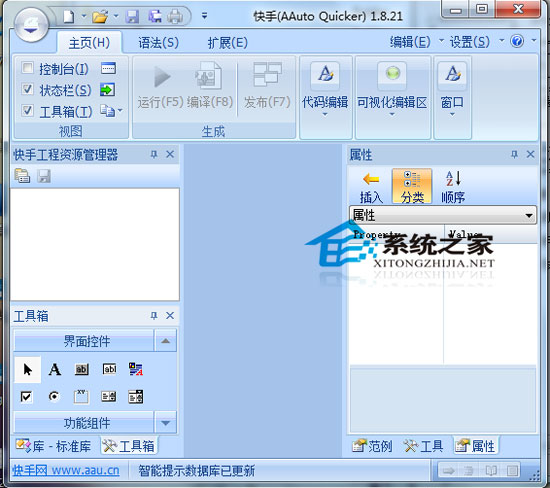The width and height of the screenshot is (550, 488).
Task: Pin the 快手工程资源管理器 panel
Action: pyautogui.click(x=154, y=154)
